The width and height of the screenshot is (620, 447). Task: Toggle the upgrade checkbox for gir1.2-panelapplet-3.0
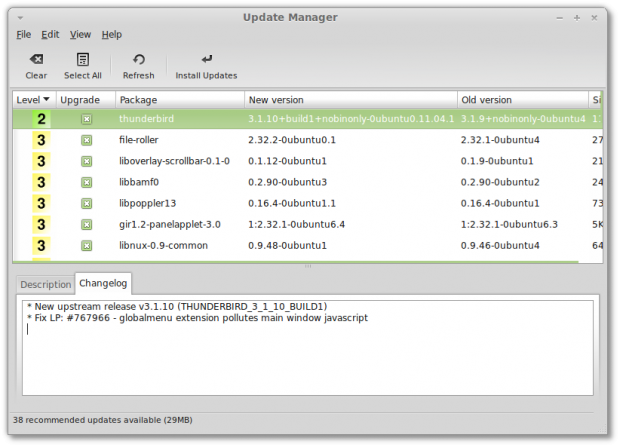tap(87, 225)
